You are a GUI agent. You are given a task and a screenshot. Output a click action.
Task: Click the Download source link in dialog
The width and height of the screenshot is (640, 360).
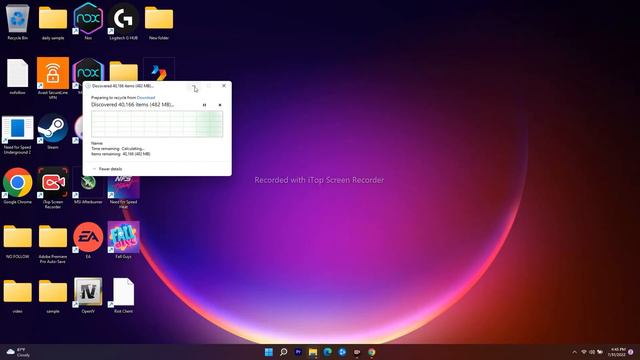146,98
